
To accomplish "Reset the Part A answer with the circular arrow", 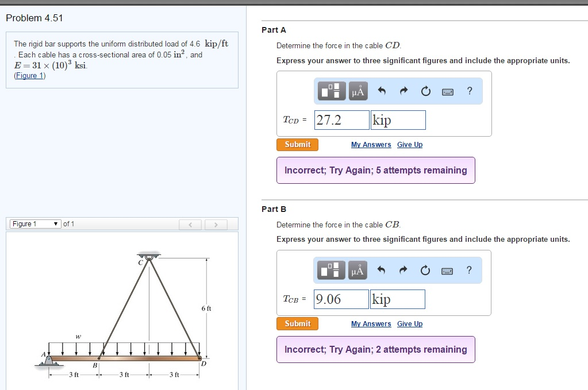I will click(425, 91).
